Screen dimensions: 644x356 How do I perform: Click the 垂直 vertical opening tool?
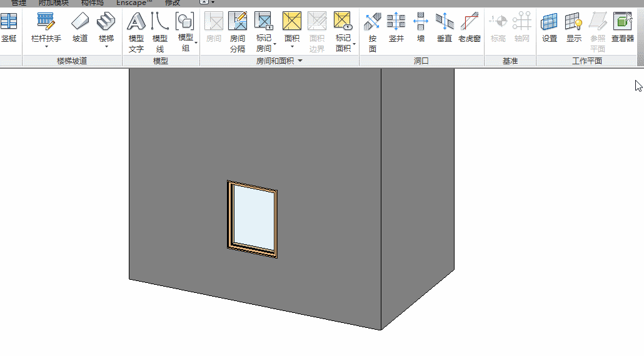(x=445, y=27)
